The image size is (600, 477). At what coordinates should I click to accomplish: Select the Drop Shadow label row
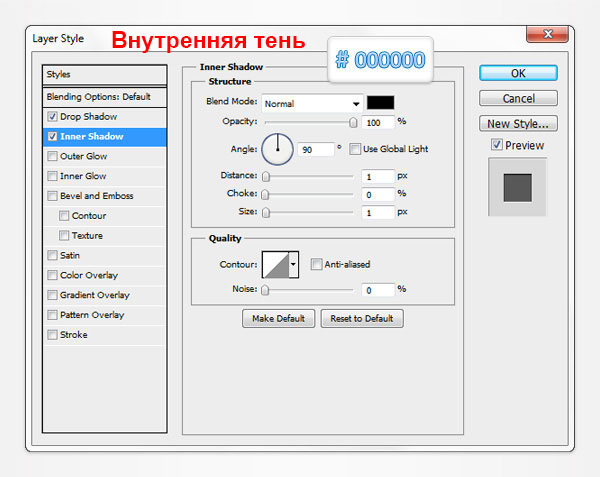(x=104, y=117)
